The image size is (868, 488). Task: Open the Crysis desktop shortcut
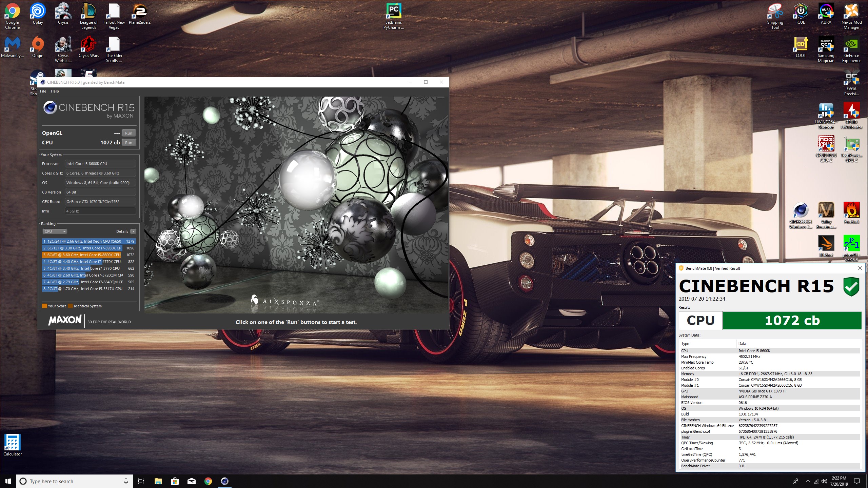pos(63,14)
